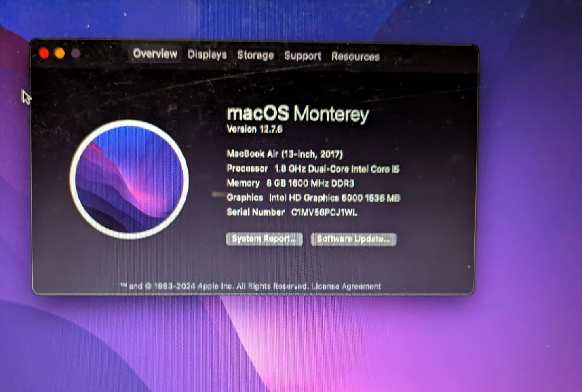Switch to the Overview tab
This screenshot has height=392, width=582.
point(155,54)
